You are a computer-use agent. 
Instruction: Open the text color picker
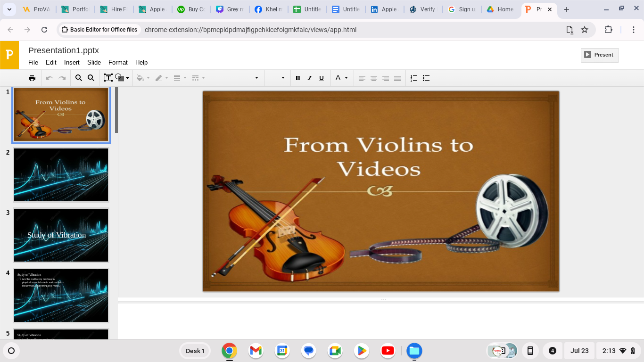(341, 78)
